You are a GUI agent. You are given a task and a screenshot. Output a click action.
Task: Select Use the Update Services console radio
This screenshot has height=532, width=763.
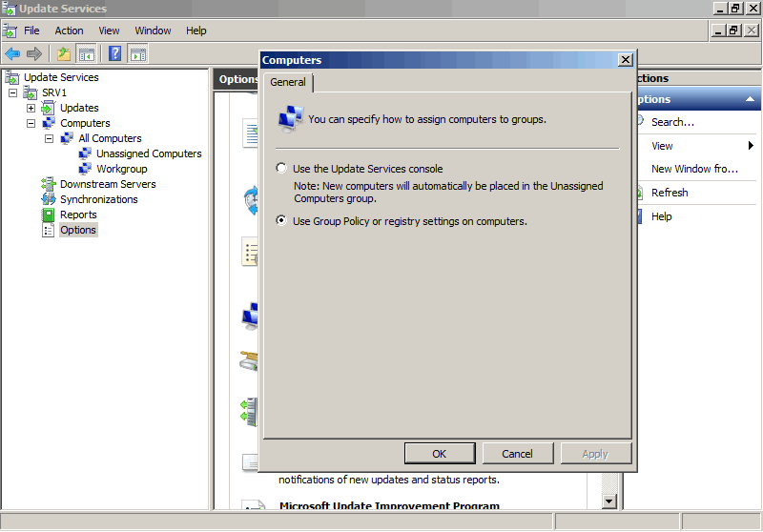[281, 168]
